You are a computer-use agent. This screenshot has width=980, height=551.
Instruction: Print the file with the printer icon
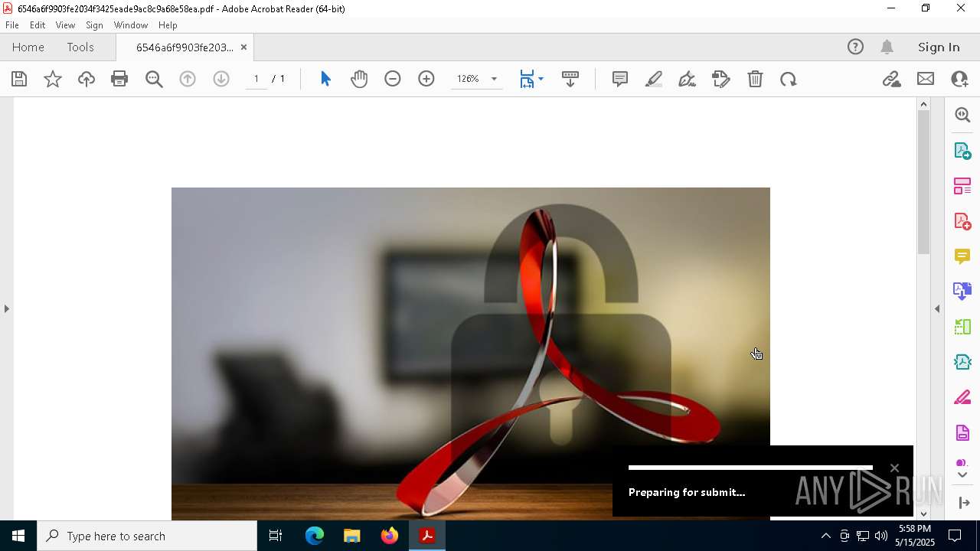119,79
